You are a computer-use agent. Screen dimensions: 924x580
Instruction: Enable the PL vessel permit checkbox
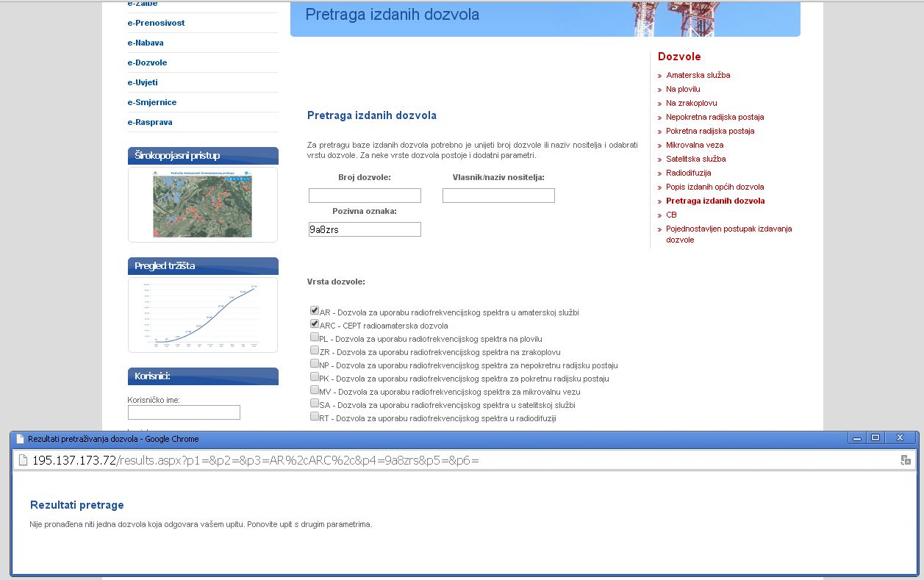coord(315,337)
